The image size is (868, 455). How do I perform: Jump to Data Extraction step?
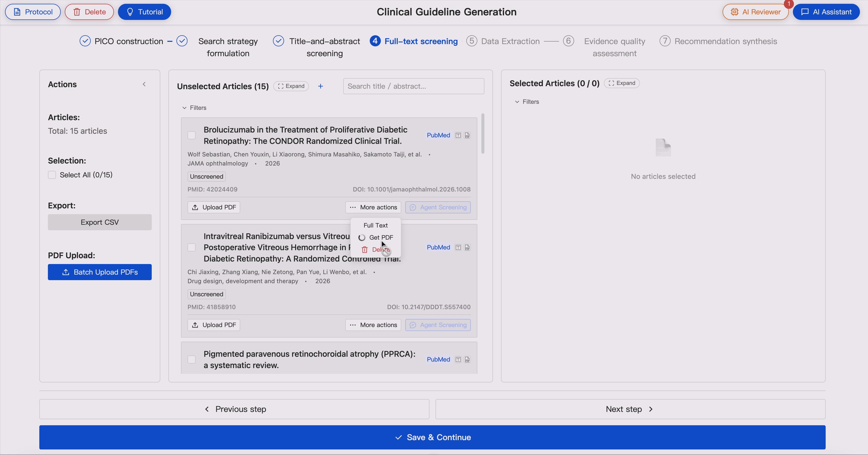click(503, 41)
